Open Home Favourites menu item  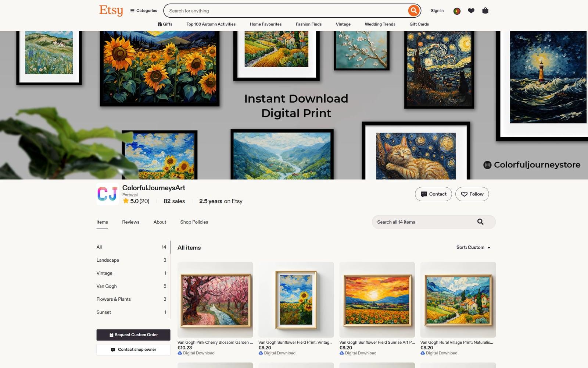point(266,24)
